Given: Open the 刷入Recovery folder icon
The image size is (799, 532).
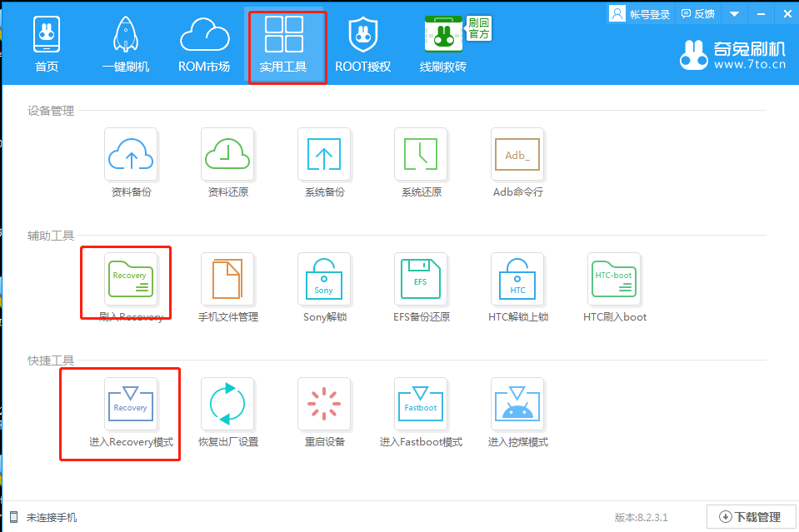Looking at the screenshot, I should 131,279.
